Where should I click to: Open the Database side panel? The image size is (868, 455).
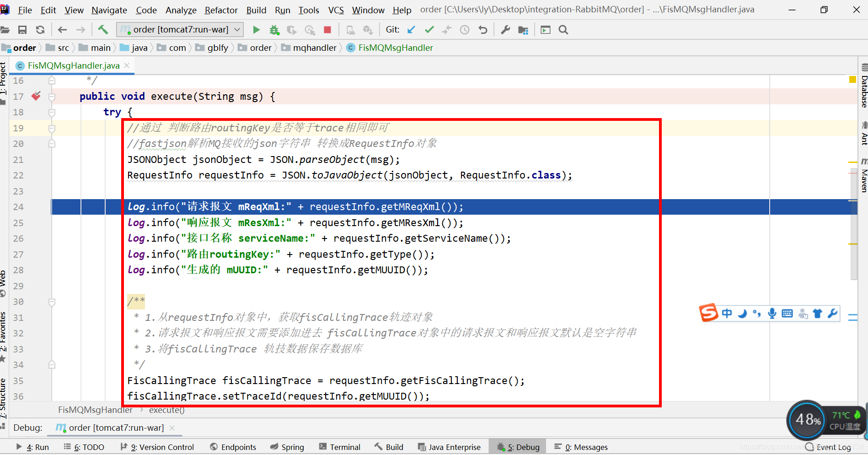click(x=864, y=86)
